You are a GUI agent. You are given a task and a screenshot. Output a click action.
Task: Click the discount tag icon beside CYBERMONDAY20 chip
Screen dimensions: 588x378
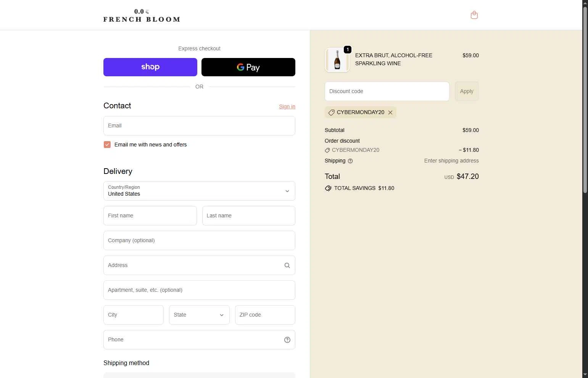(x=332, y=113)
